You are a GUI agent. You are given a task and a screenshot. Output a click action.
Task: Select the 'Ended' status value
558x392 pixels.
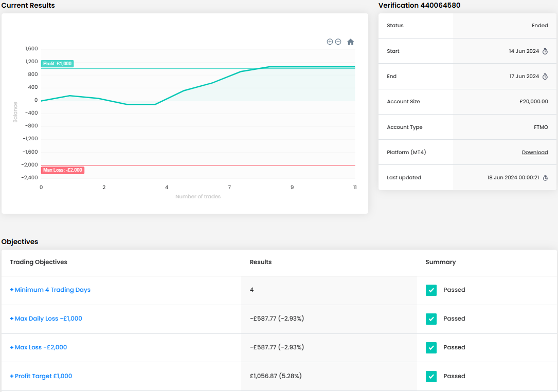click(540, 26)
